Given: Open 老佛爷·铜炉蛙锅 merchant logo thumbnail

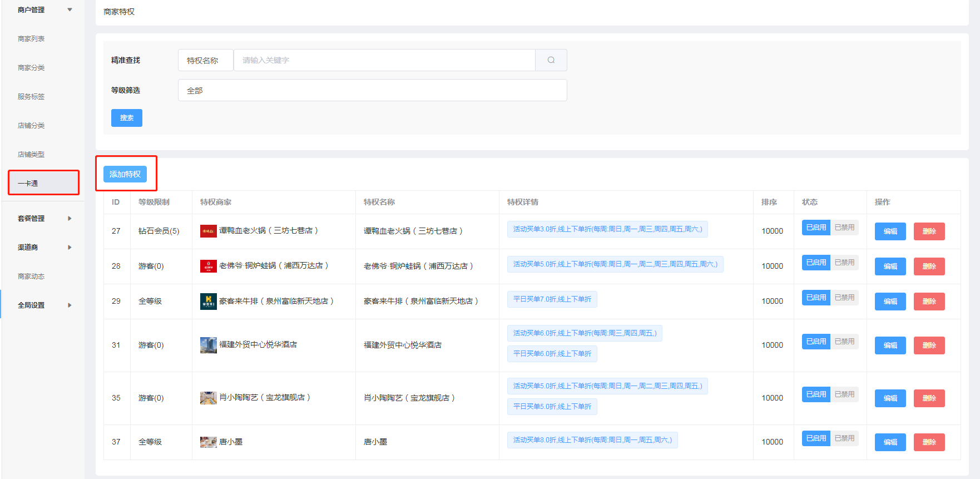Looking at the screenshot, I should click(x=209, y=266).
